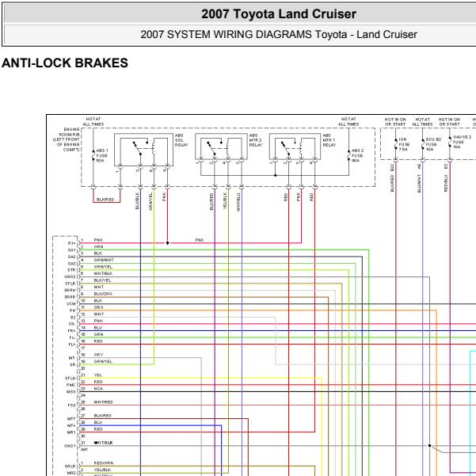This screenshot has height=476, width=476.
Task: Select the 'SA2' terminal label
Action: (x=71, y=257)
